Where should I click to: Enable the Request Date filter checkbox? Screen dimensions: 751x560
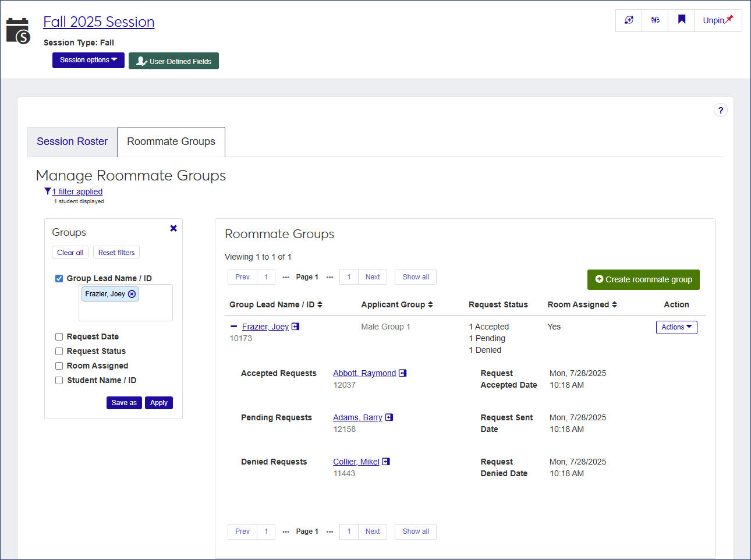(x=59, y=336)
